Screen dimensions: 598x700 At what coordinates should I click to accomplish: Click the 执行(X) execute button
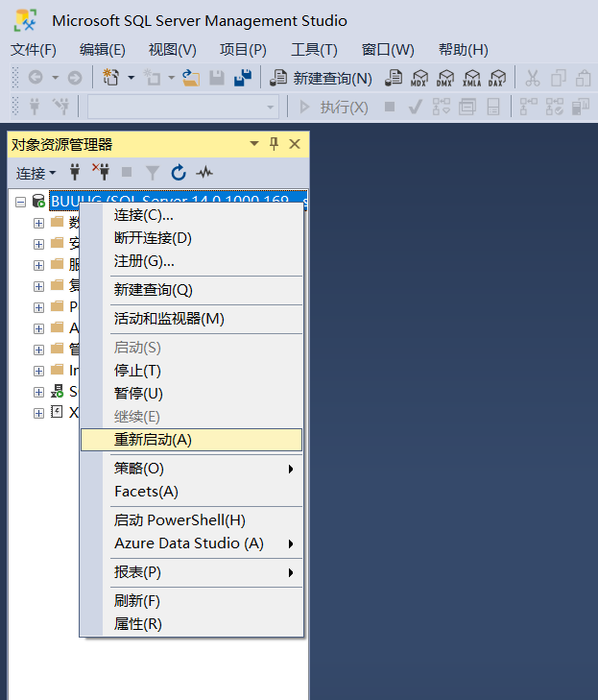coord(333,108)
